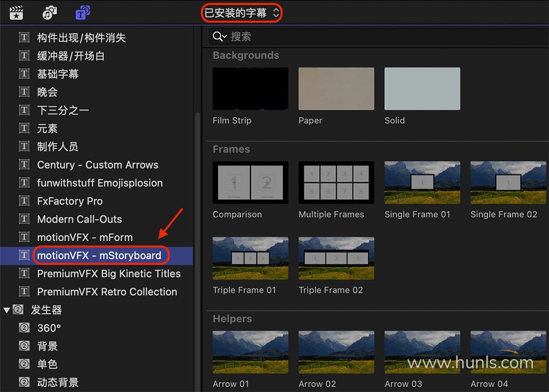Click the title icon beside PremiumVFX Retro Collection
This screenshot has width=549, height=392.
coord(24,291)
